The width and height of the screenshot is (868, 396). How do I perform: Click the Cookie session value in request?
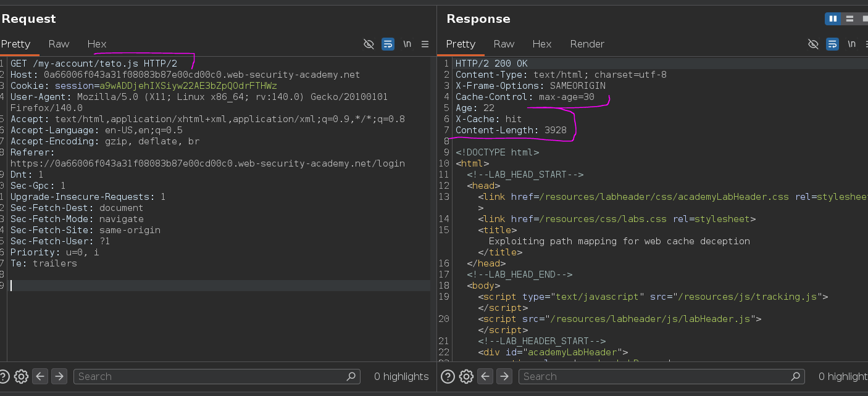188,86
